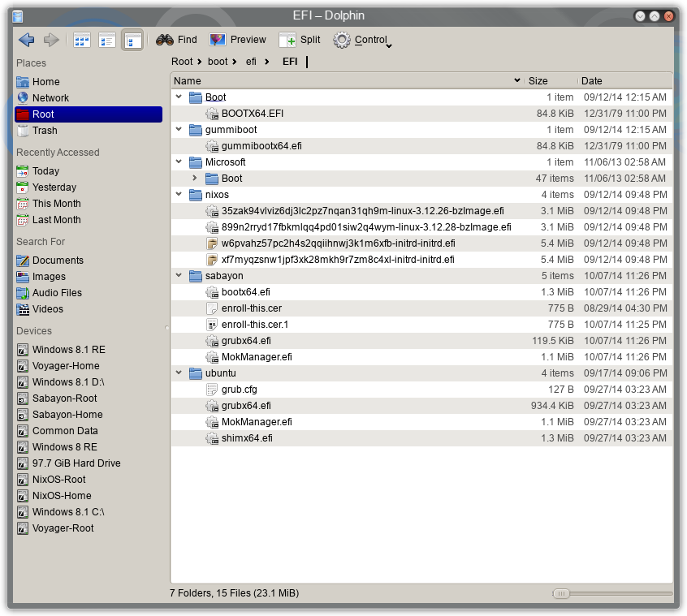Select the gummibootx64.efi file icon
The image size is (687, 616).
pyautogui.click(x=212, y=146)
